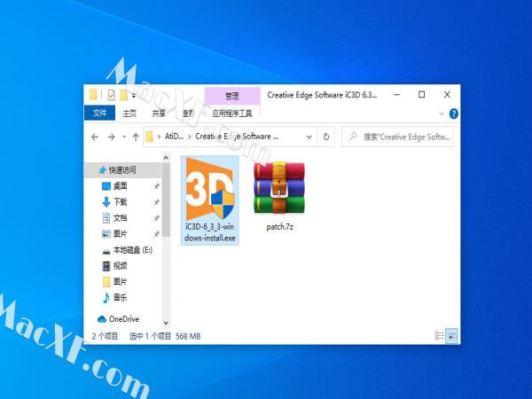
Task: Select the 管理 contextual tab
Action: [x=232, y=96]
